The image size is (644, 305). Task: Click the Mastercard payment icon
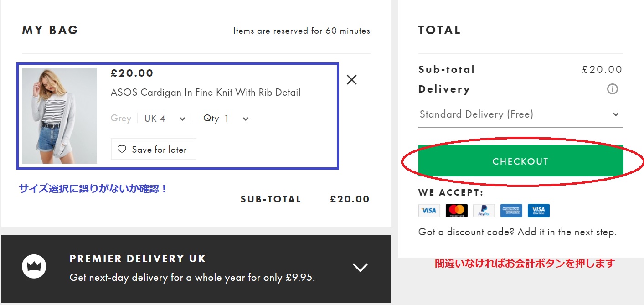[x=456, y=210]
